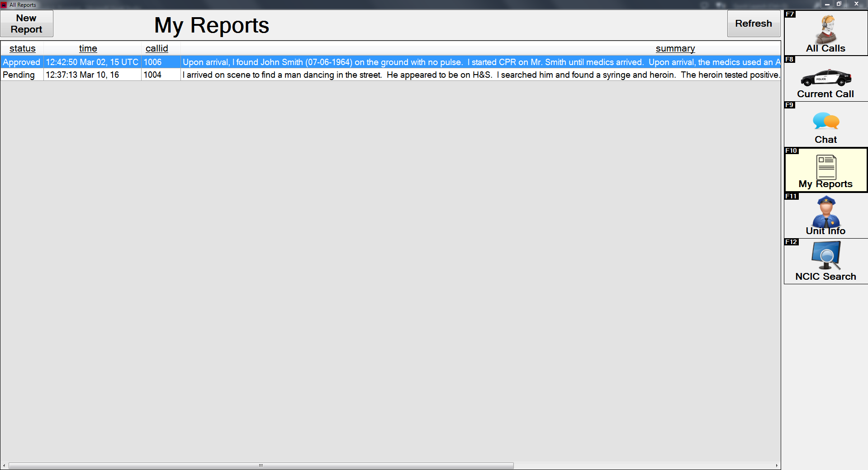The width and height of the screenshot is (868, 470).
Task: Click time 12:37:13 Mar 10, 16
Action: 92,75
